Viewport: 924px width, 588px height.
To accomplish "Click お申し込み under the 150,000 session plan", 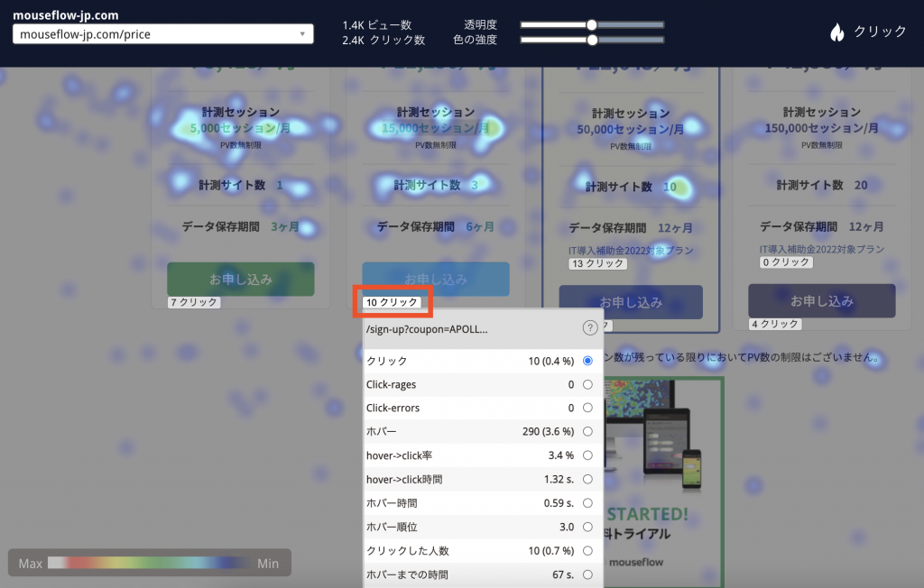I will click(821, 300).
